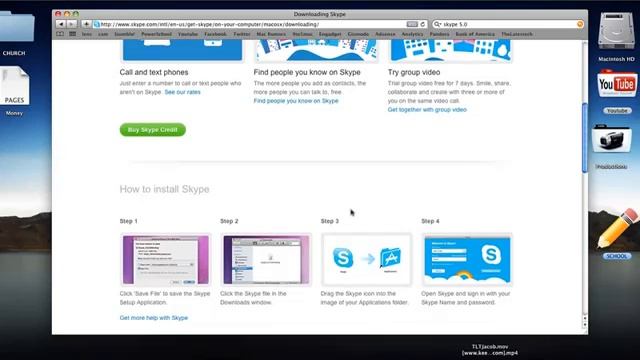Image resolution: width=640 pixels, height=360 pixels.
Task: Open the Bank of America bookmark
Action: click(x=475, y=34)
